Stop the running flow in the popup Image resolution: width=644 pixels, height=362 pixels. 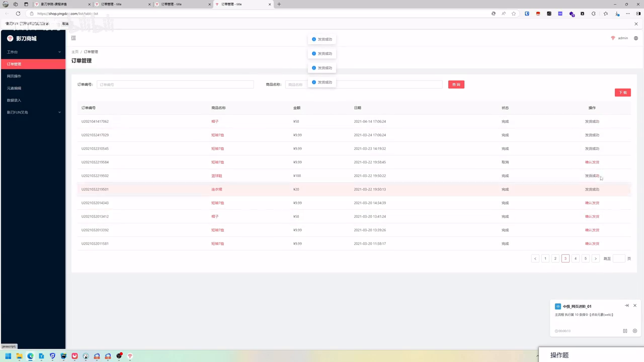point(635,331)
